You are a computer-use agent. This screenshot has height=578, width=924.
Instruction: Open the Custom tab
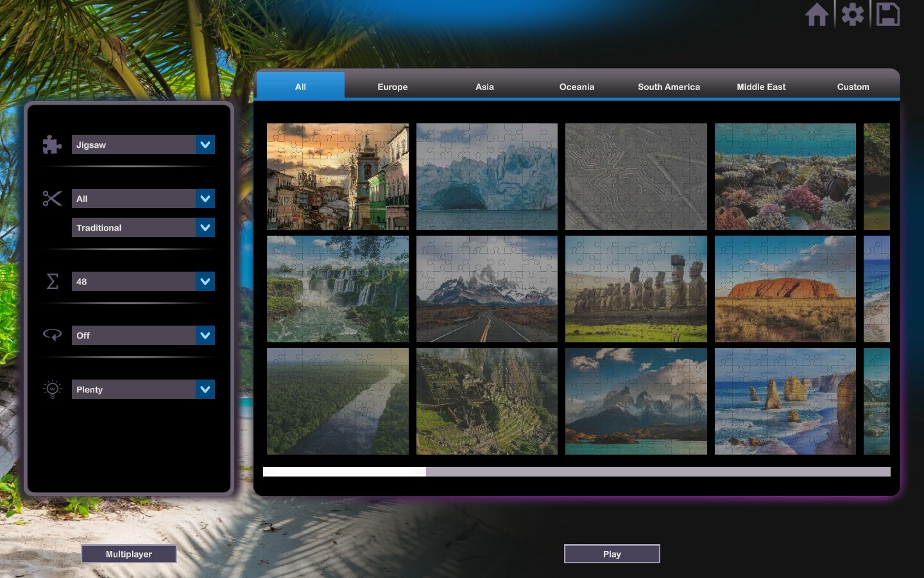(x=853, y=86)
